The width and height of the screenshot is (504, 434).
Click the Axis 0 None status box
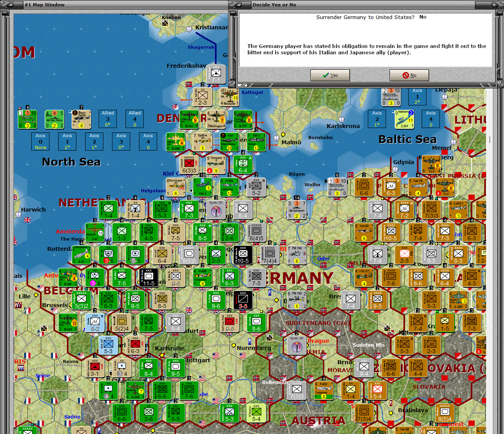pyautogui.click(x=40, y=141)
